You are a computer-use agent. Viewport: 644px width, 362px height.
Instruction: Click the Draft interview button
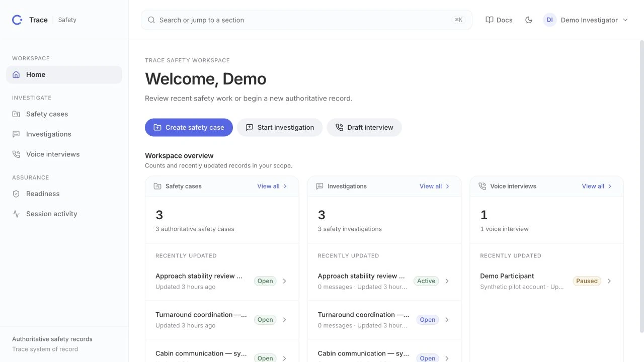click(364, 128)
